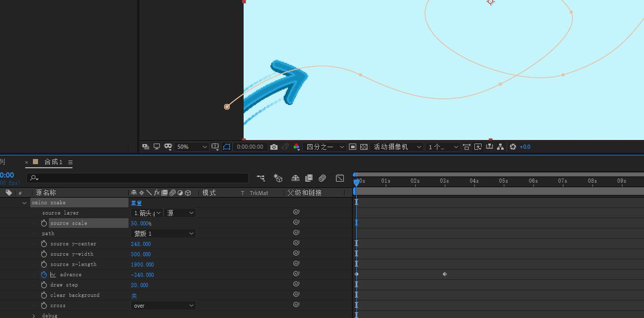Open composition flowchart icon
The image size is (644, 318).
500,147
